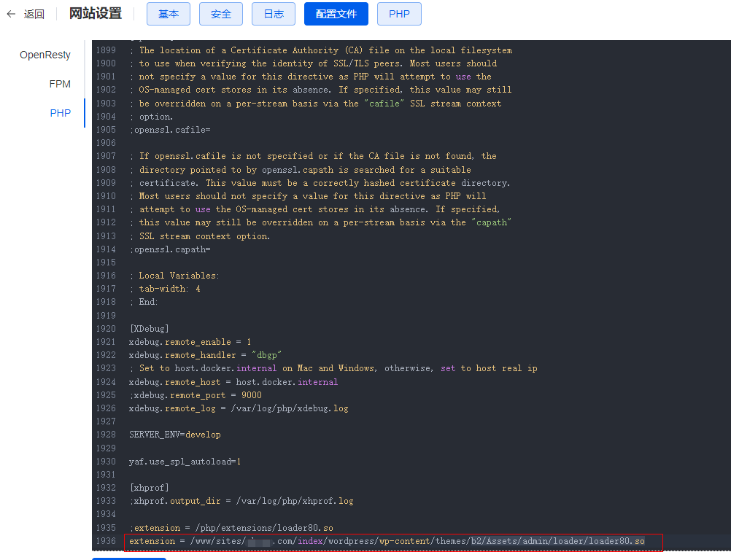Open the PHP tab in top bar
This screenshot has height=560, width=731.
[399, 14]
